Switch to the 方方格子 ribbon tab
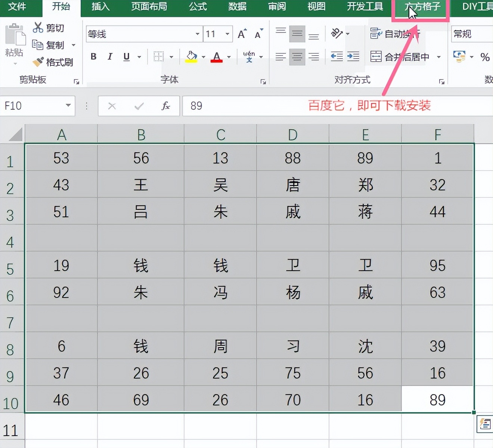The height and width of the screenshot is (448, 493). pos(421,6)
